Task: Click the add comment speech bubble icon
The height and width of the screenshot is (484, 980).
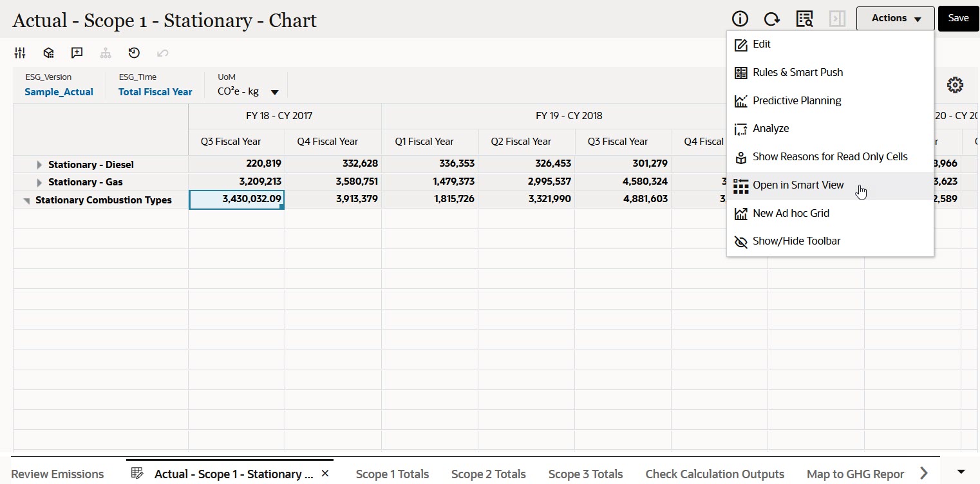Action: 77,53
